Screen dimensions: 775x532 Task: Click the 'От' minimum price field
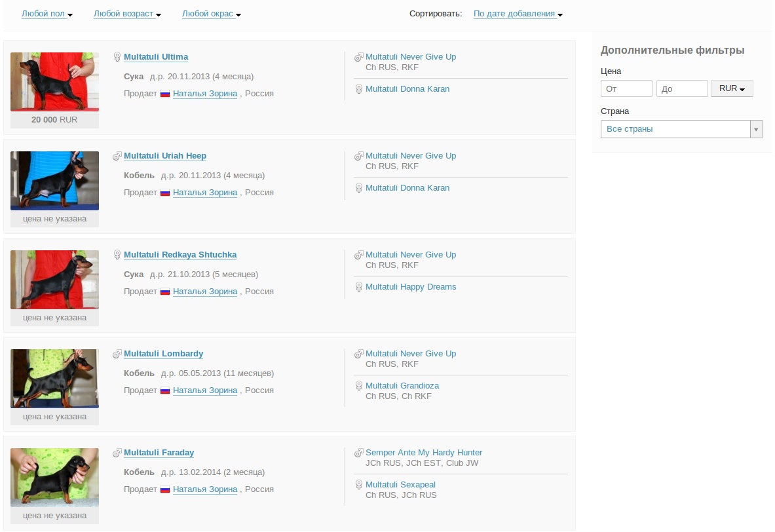coord(626,88)
